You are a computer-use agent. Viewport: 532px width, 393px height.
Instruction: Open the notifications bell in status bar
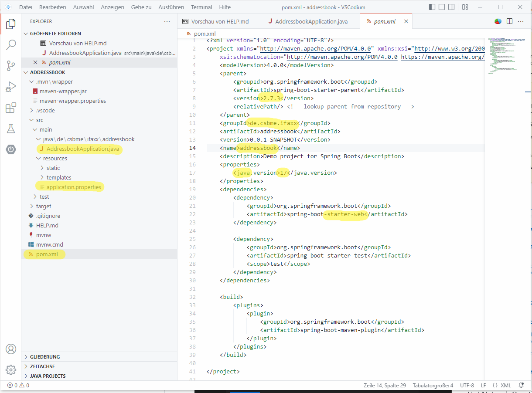[521, 386]
